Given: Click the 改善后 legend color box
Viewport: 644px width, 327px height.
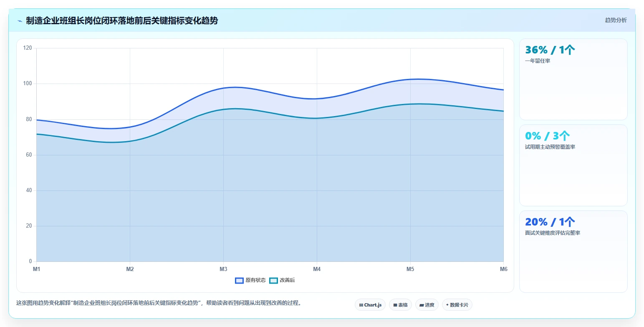Looking at the screenshot, I should click(x=273, y=280).
